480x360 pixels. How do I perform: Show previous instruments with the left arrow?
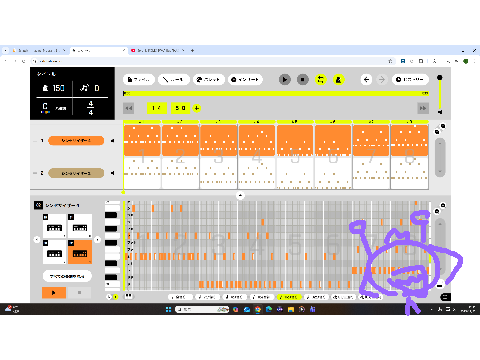(x=37, y=239)
